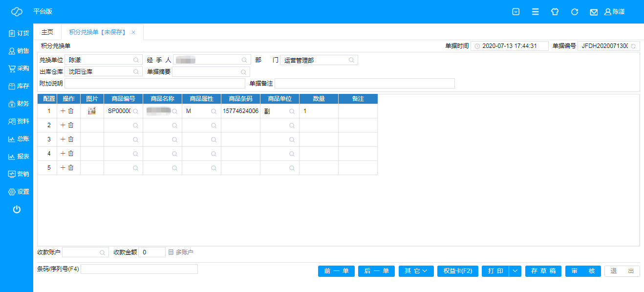This screenshot has height=292, width=644.
Task: Expand the arrow next to 打印 button
Action: (x=515, y=271)
